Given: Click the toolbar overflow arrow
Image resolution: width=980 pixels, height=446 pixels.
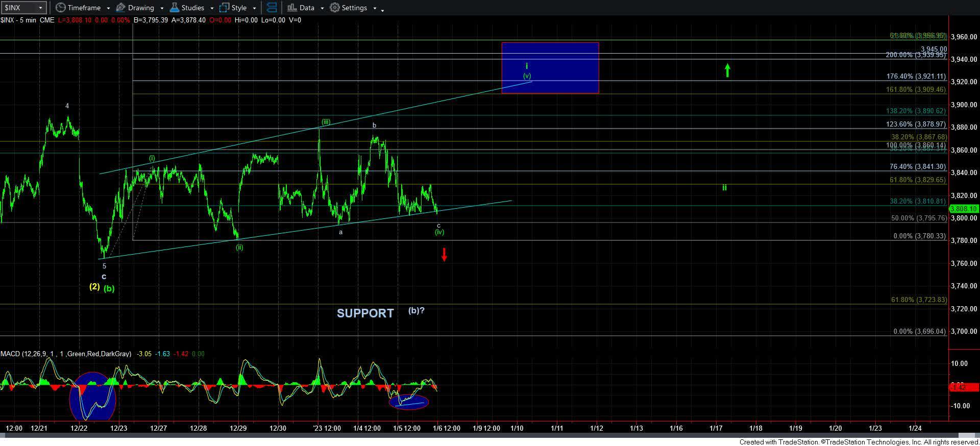Looking at the screenshot, I should 383,9.
